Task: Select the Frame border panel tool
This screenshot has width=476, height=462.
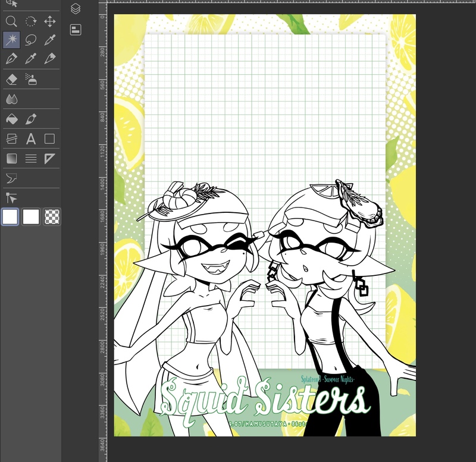Action: tap(11, 139)
